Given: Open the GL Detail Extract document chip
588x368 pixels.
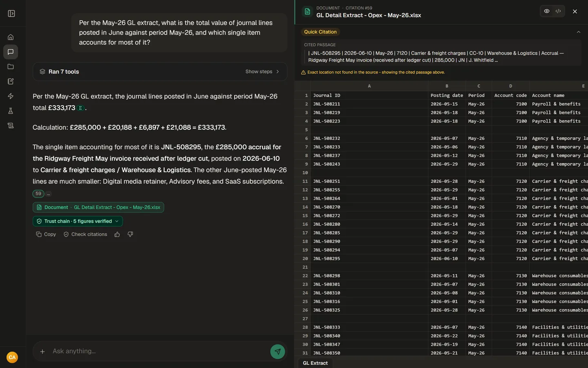Looking at the screenshot, I should (x=98, y=207).
